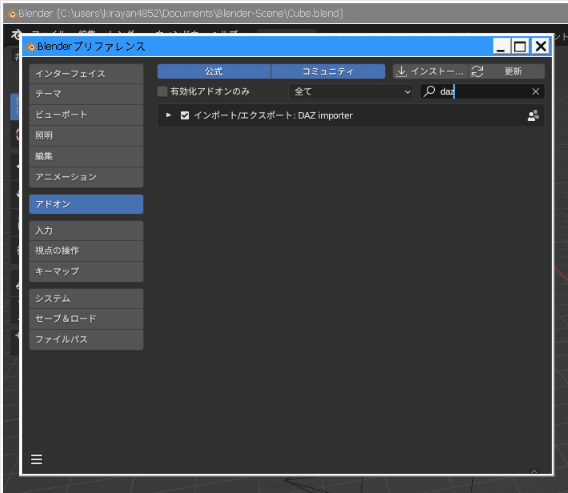Image resolution: width=568 pixels, height=493 pixels.
Task: Click the circular-arrows refresh icon
Action: pyautogui.click(x=477, y=71)
